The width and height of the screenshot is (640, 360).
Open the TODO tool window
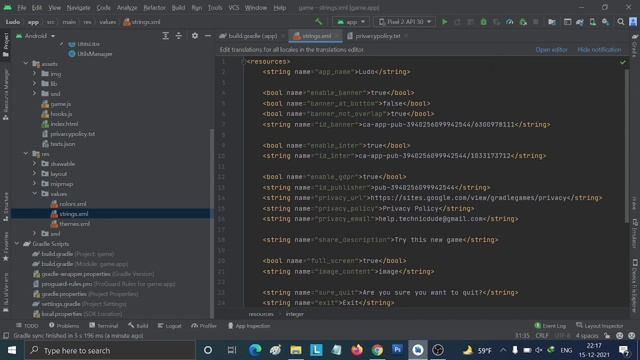coord(27,326)
